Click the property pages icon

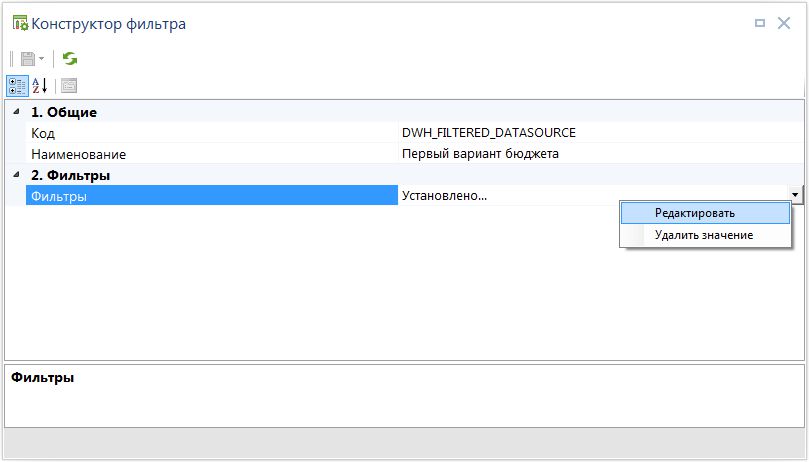pos(68,86)
